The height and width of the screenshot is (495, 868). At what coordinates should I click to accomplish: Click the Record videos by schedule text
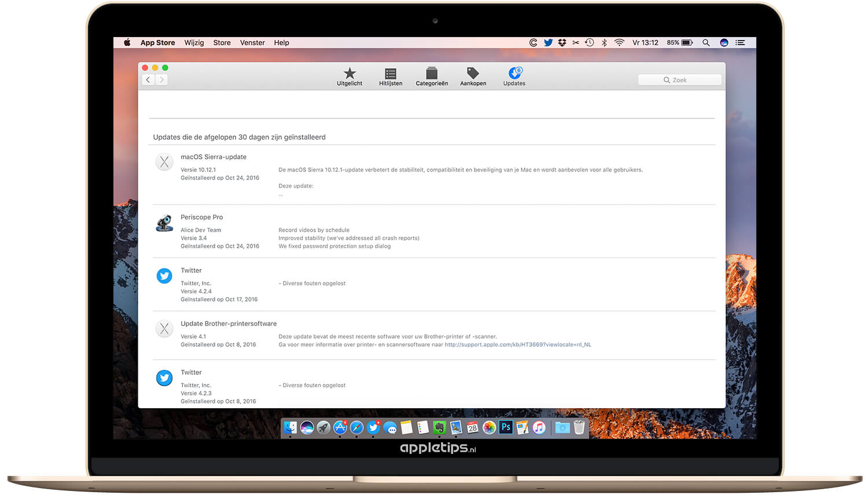314,230
